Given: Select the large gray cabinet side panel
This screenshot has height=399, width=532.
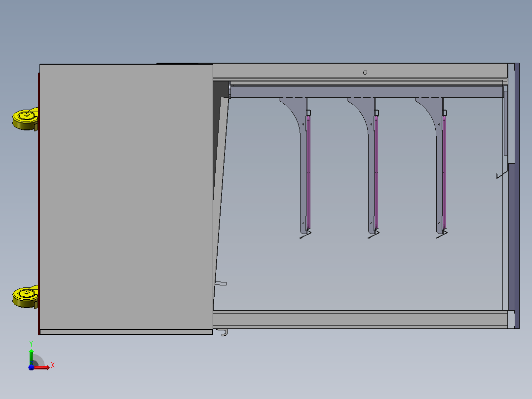Looking at the screenshot, I should (x=126, y=196).
